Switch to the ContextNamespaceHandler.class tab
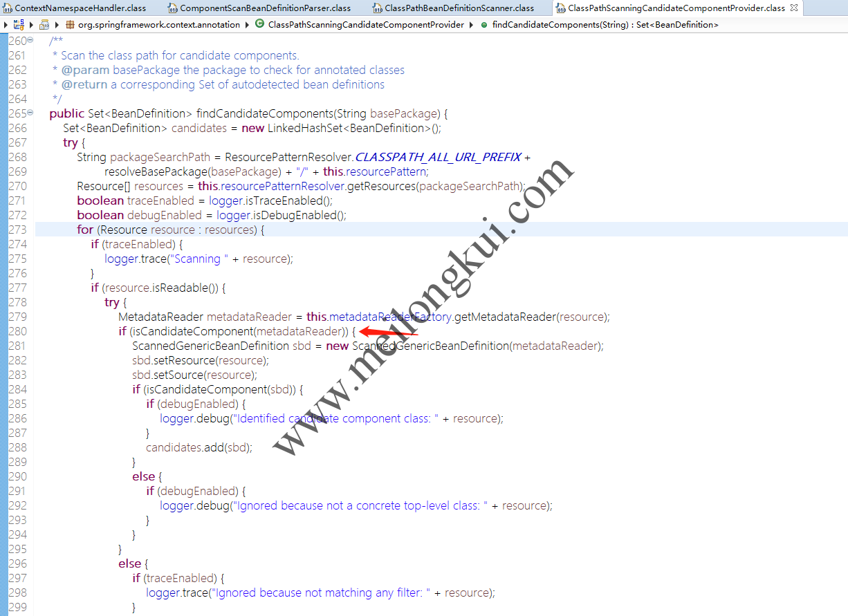 (80, 8)
